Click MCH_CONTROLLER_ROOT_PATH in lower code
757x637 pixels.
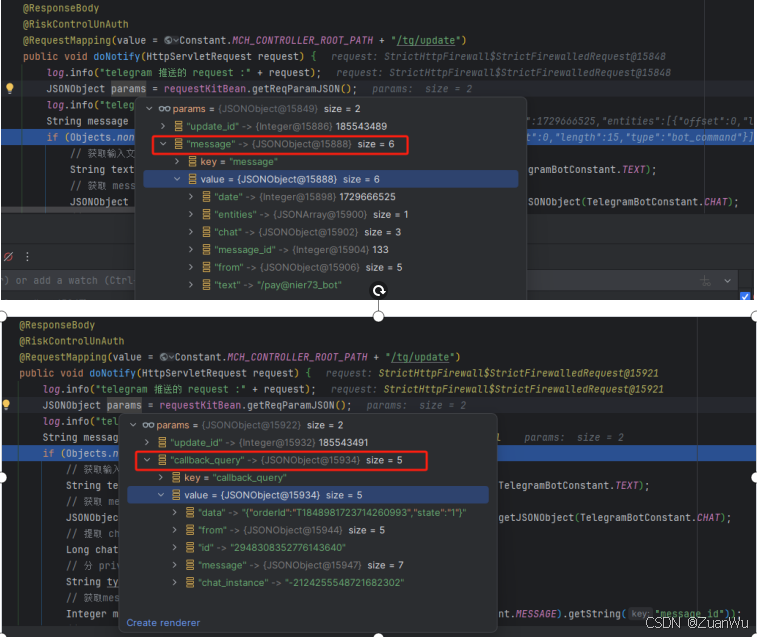(297, 357)
